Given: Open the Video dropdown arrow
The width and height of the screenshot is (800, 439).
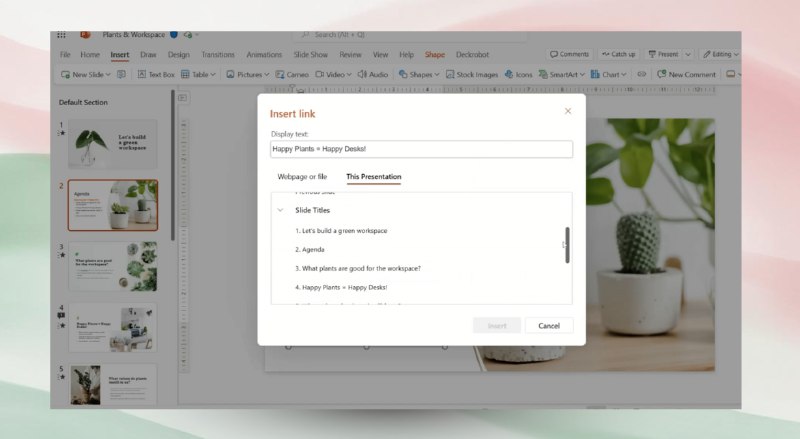Looking at the screenshot, I should [349, 75].
